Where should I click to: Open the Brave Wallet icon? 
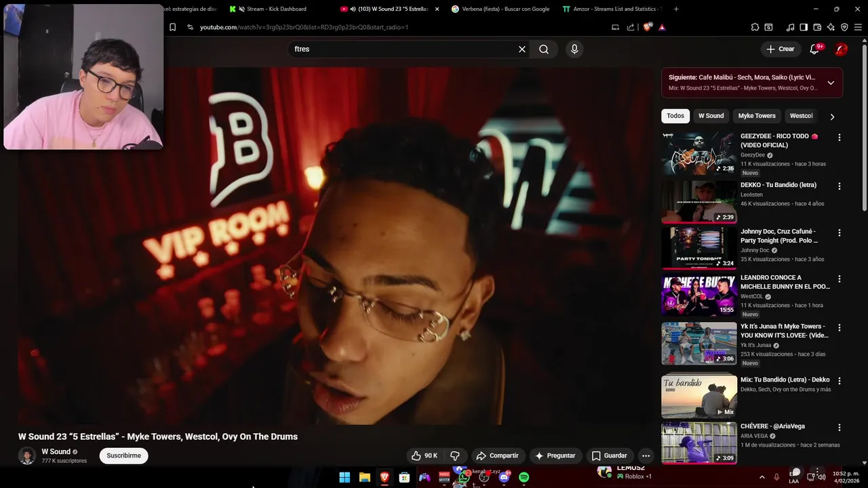click(817, 27)
